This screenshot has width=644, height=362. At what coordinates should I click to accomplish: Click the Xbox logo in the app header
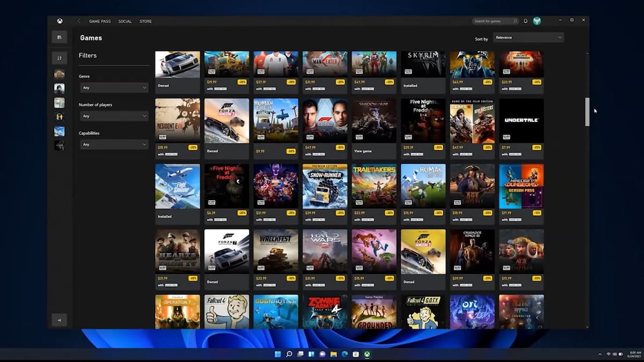point(60,21)
